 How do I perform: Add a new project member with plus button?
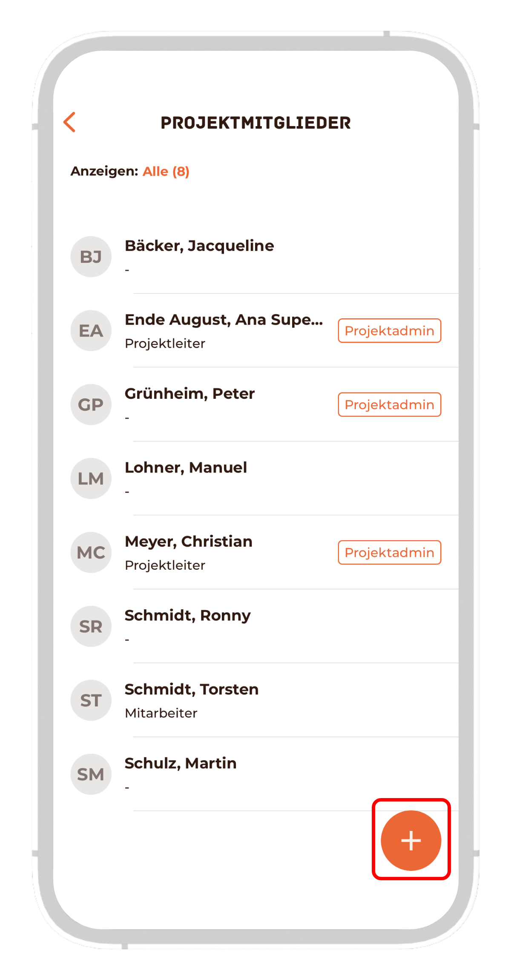coord(411,840)
